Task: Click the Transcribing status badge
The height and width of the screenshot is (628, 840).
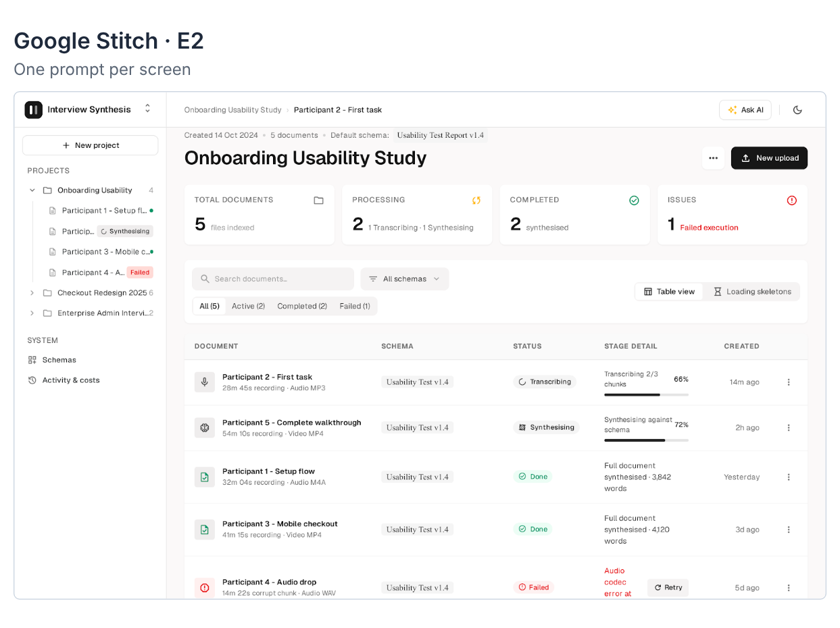Action: pos(545,382)
